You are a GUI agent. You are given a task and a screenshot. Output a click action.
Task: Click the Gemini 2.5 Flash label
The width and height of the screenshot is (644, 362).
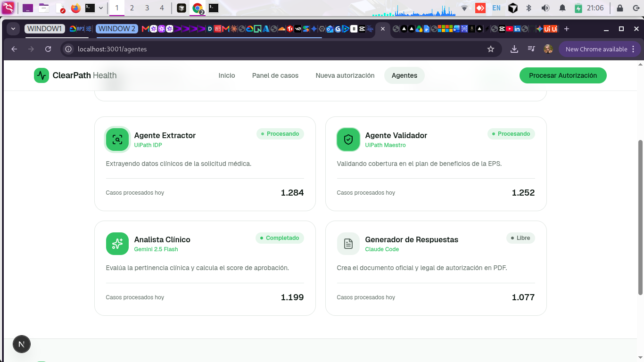(x=156, y=249)
